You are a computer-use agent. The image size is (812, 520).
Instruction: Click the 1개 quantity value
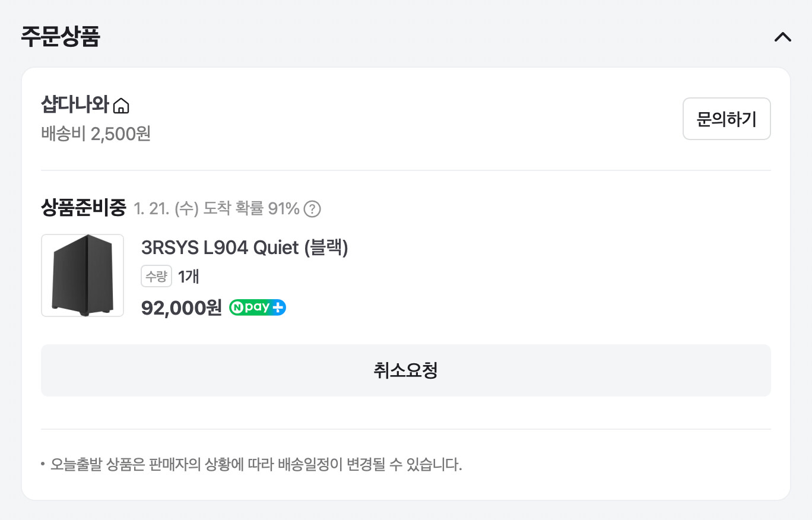pyautogui.click(x=188, y=276)
